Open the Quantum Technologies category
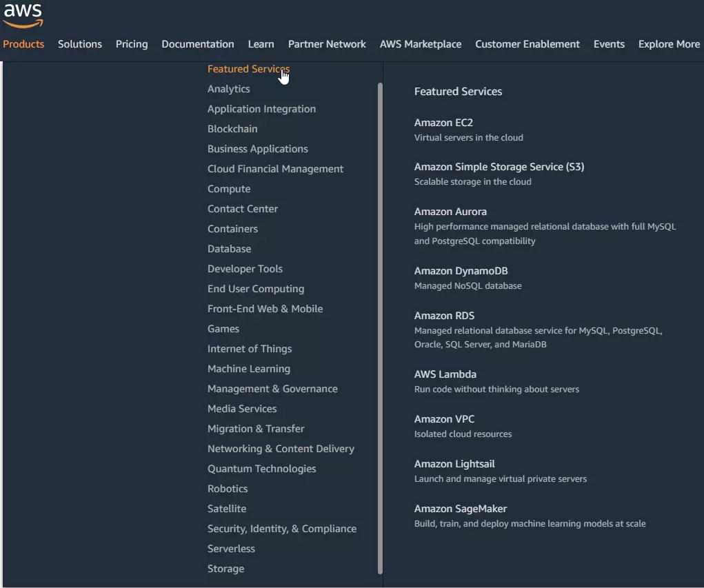Viewport: 704px width, 588px height. tap(261, 469)
